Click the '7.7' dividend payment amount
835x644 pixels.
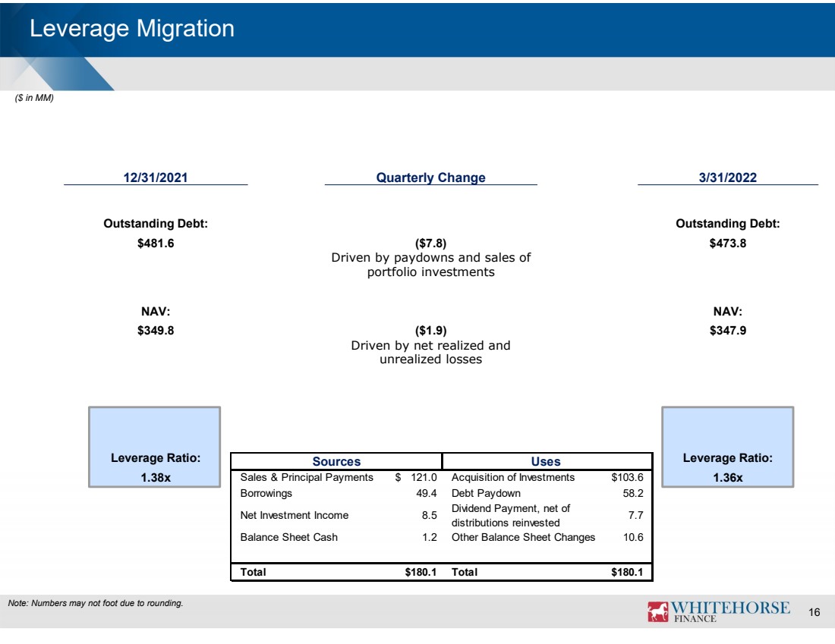click(x=636, y=515)
